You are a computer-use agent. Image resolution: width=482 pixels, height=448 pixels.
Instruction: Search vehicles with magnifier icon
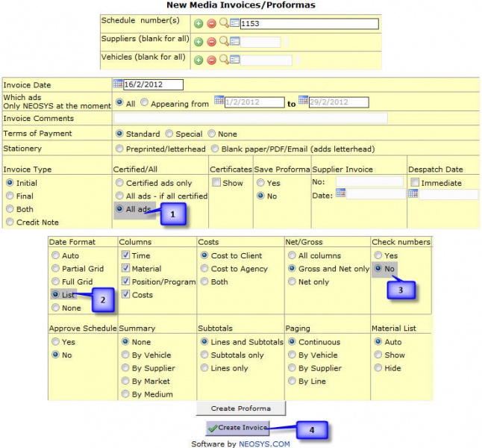point(224,59)
